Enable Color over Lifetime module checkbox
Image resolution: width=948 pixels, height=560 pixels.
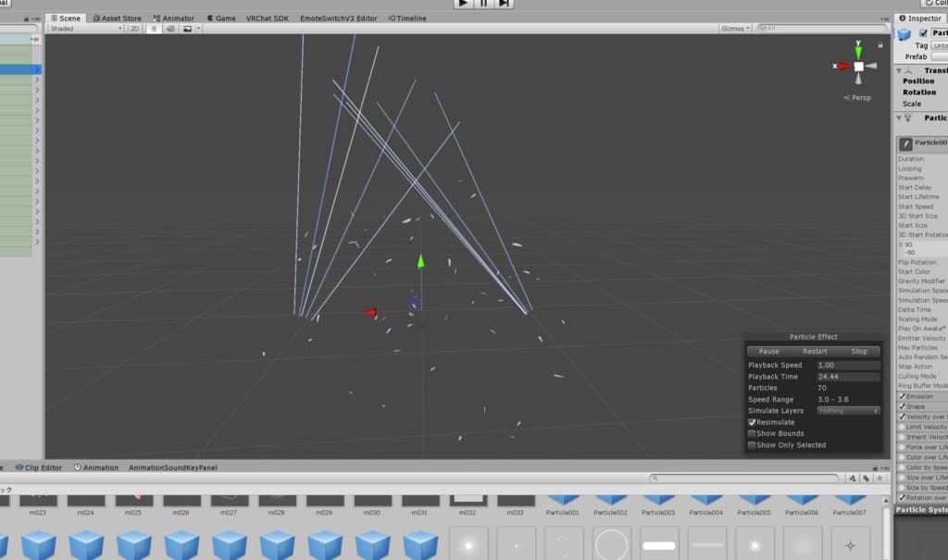click(902, 457)
